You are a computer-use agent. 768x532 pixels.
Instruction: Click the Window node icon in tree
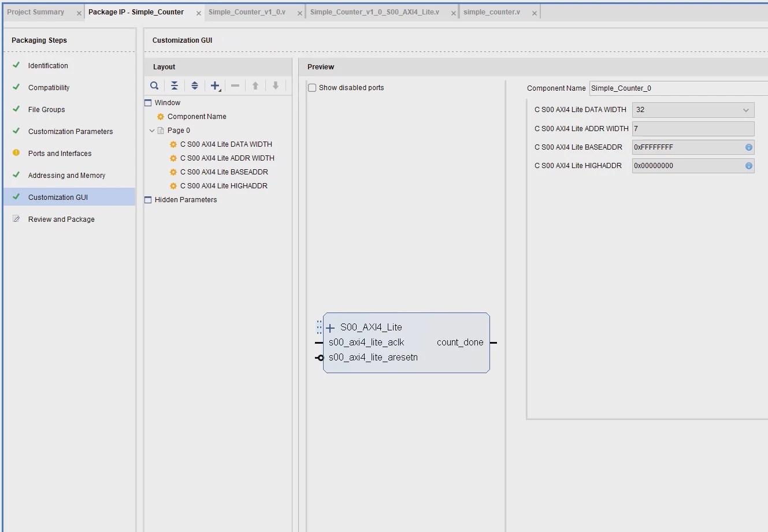click(x=148, y=103)
